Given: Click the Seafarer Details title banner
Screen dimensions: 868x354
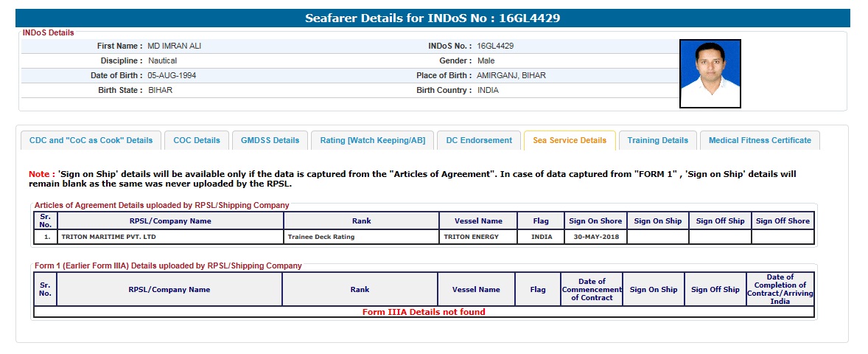Looking at the screenshot, I should 433,18.
